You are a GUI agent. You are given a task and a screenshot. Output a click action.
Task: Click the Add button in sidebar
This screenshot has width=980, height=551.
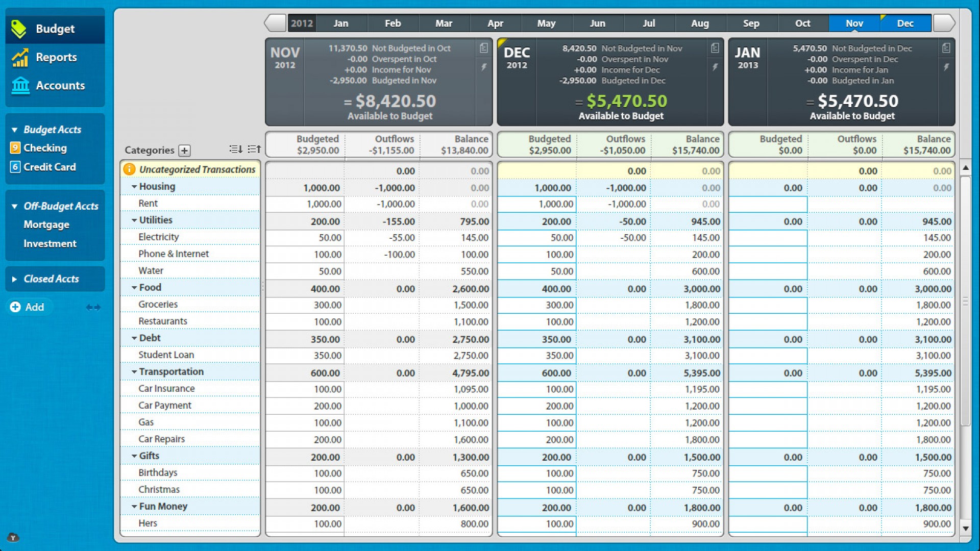(28, 307)
